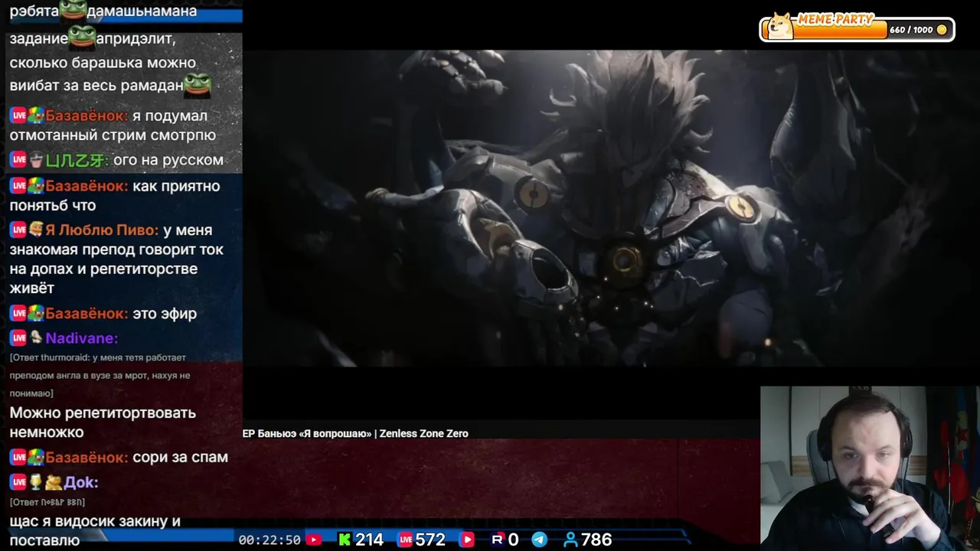Click the red play icon after 572
The image size is (980, 551).
click(466, 540)
